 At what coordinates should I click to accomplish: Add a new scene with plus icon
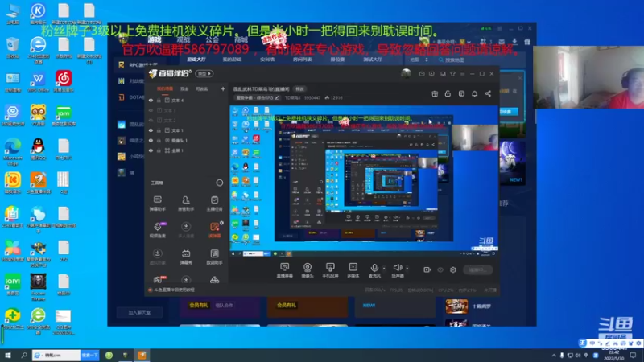coord(223,88)
